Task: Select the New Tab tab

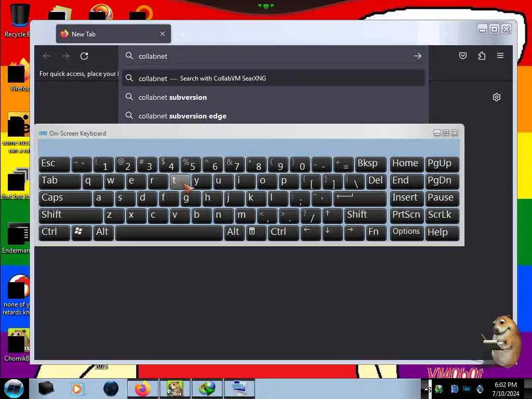Action: (113, 34)
